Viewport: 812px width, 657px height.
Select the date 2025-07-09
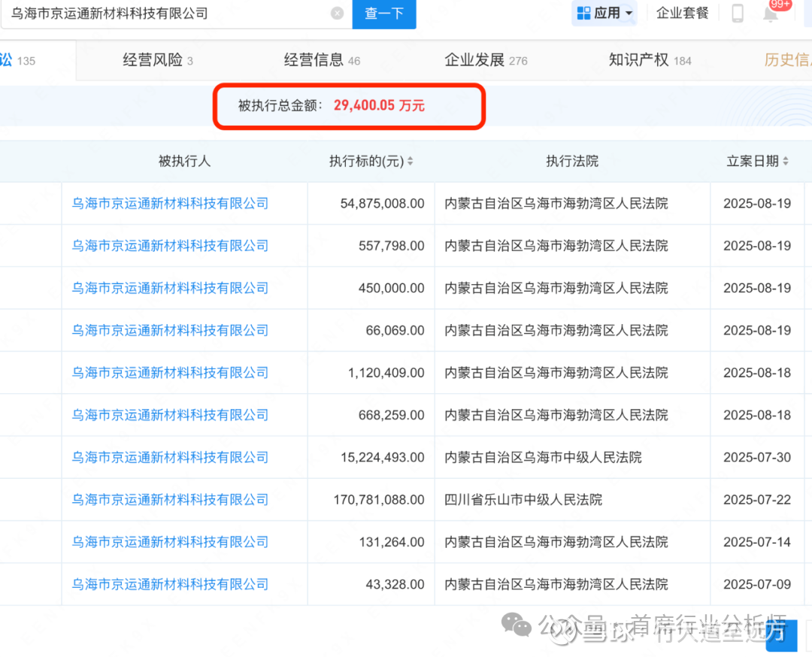click(x=757, y=585)
